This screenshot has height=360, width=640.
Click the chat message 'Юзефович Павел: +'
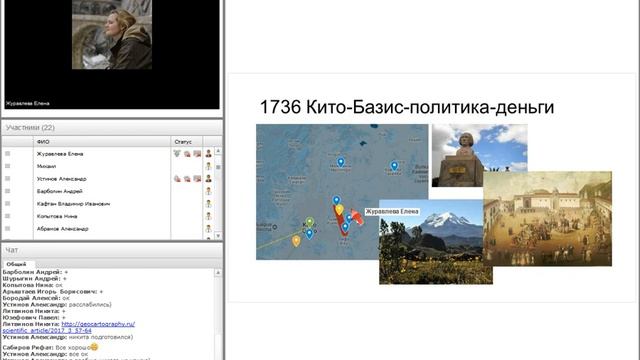[34, 318]
